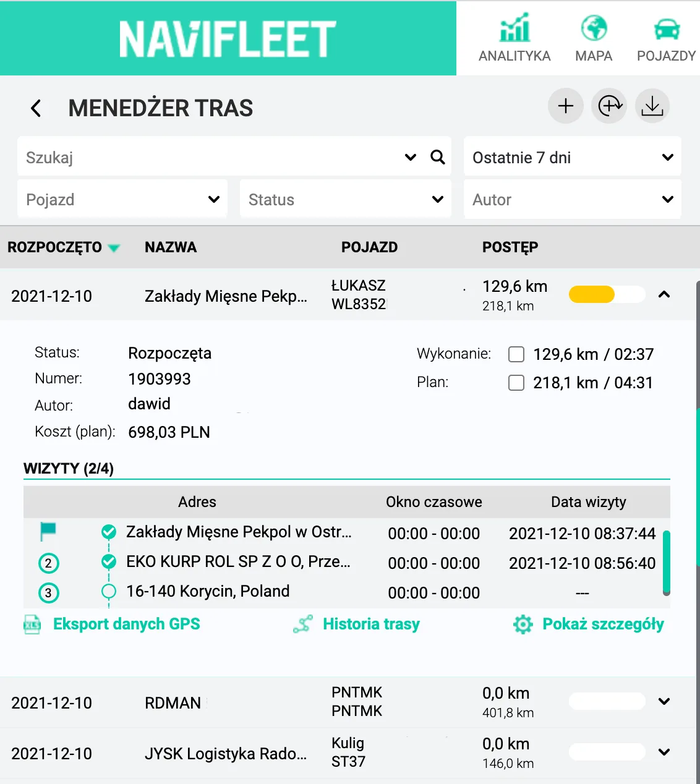This screenshot has width=700, height=784.
Task: Expand the RDMAN route row
Action: 664,701
